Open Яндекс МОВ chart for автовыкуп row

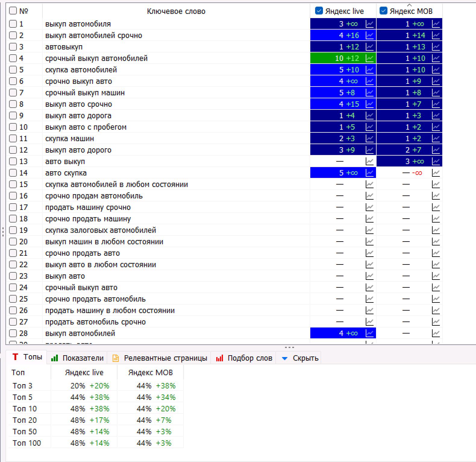pyautogui.click(x=436, y=47)
